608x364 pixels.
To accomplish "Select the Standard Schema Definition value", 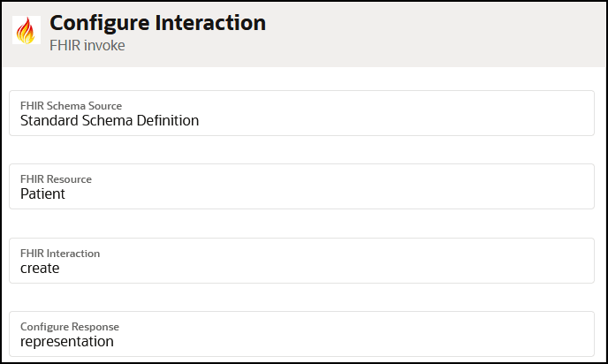I will 110,120.
